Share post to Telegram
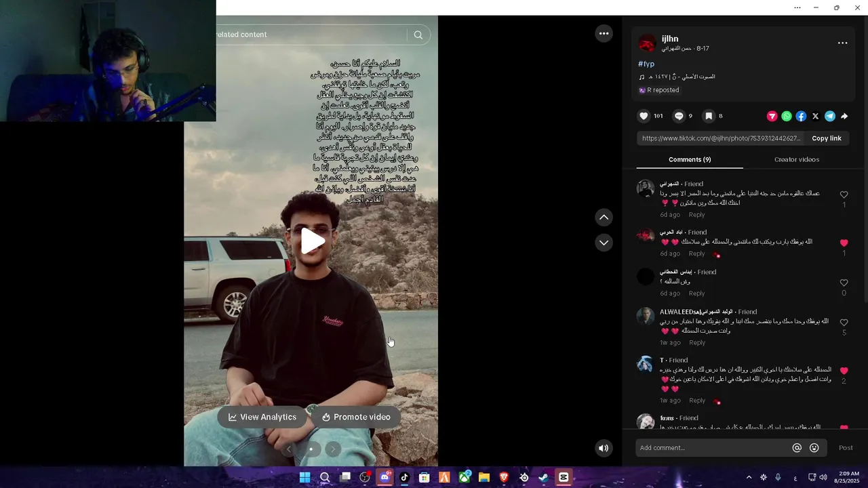 click(830, 117)
